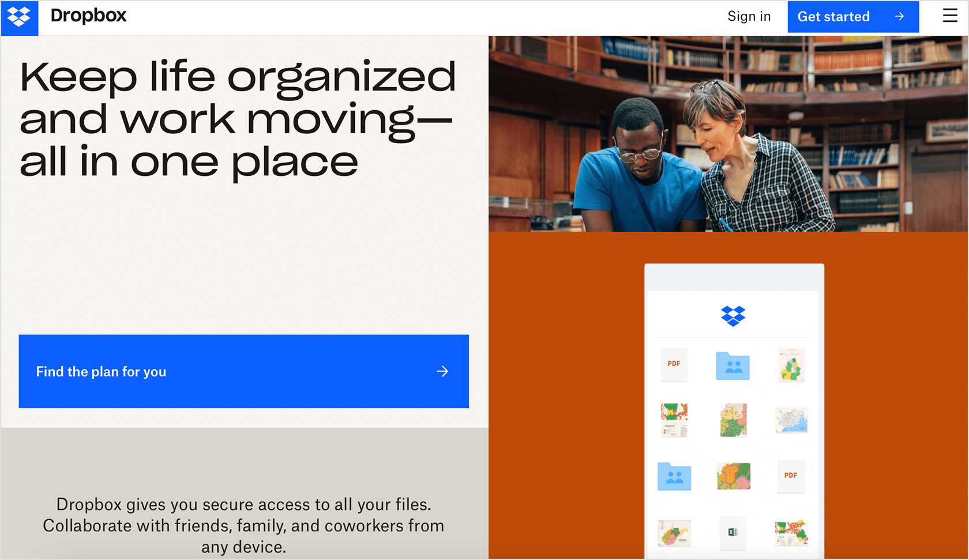Click the Dropbox wordmark text
This screenshot has height=560, width=969.
[x=89, y=16]
